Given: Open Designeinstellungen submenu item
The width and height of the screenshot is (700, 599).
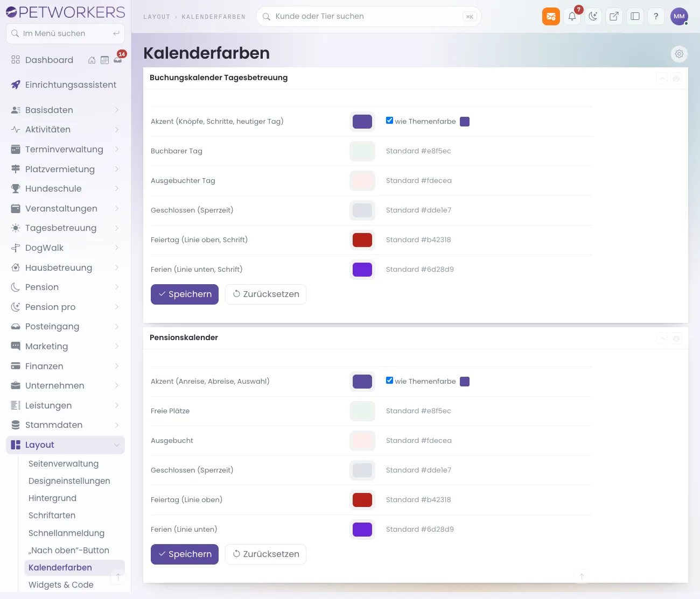Looking at the screenshot, I should coord(69,481).
